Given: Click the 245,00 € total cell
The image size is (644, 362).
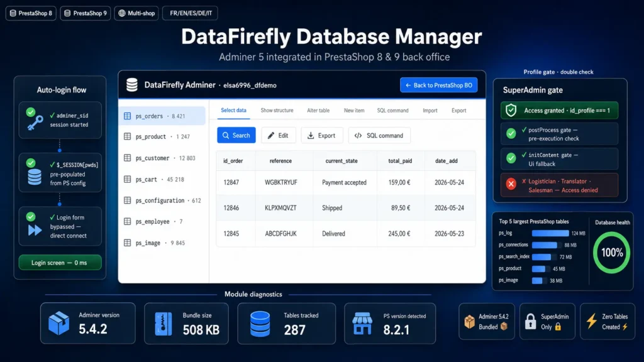Looking at the screenshot, I should click(399, 234).
